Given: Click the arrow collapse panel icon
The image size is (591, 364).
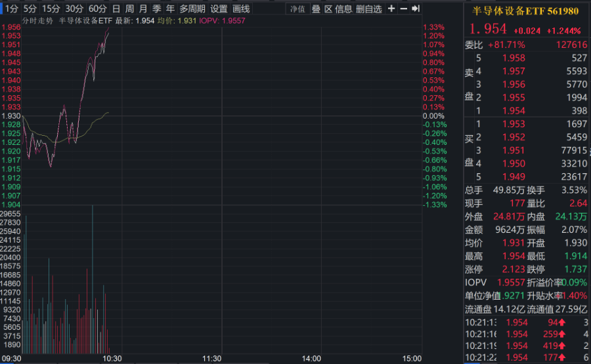Looking at the screenshot, I should click(416, 9).
